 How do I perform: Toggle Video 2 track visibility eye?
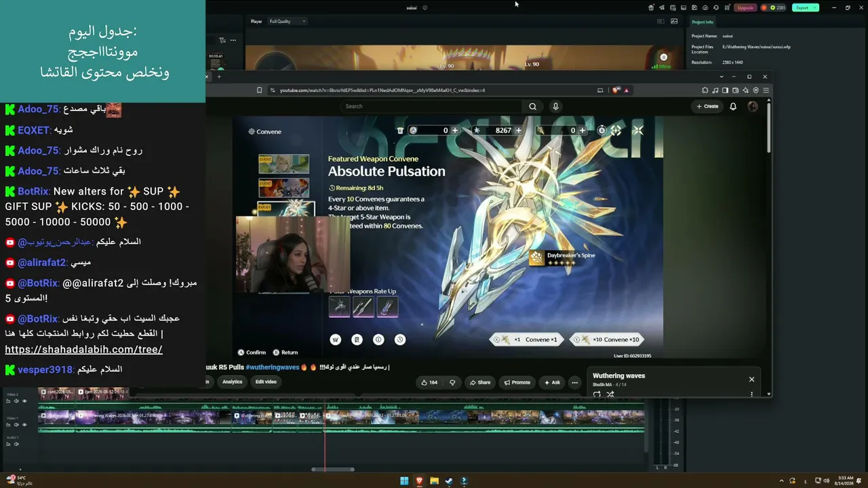24,401
